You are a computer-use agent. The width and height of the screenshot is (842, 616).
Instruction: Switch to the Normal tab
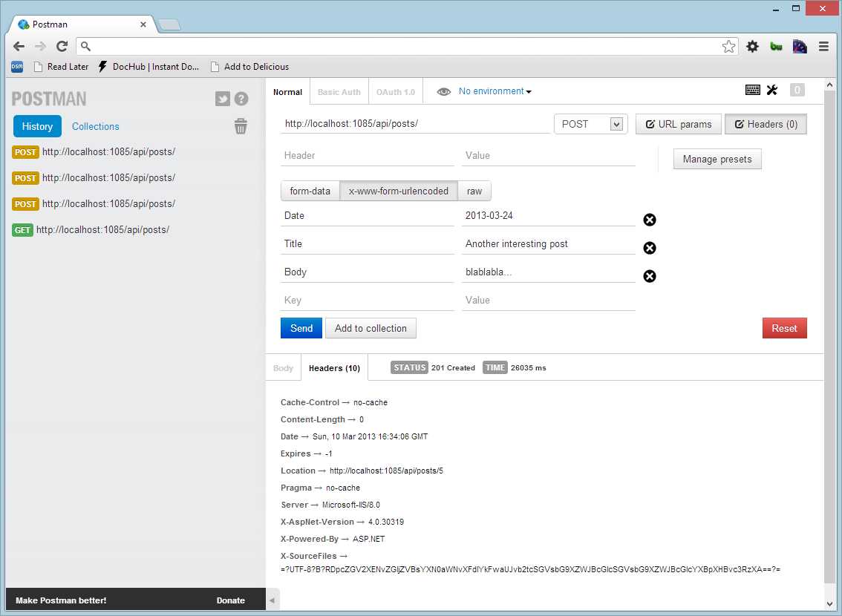tap(288, 92)
